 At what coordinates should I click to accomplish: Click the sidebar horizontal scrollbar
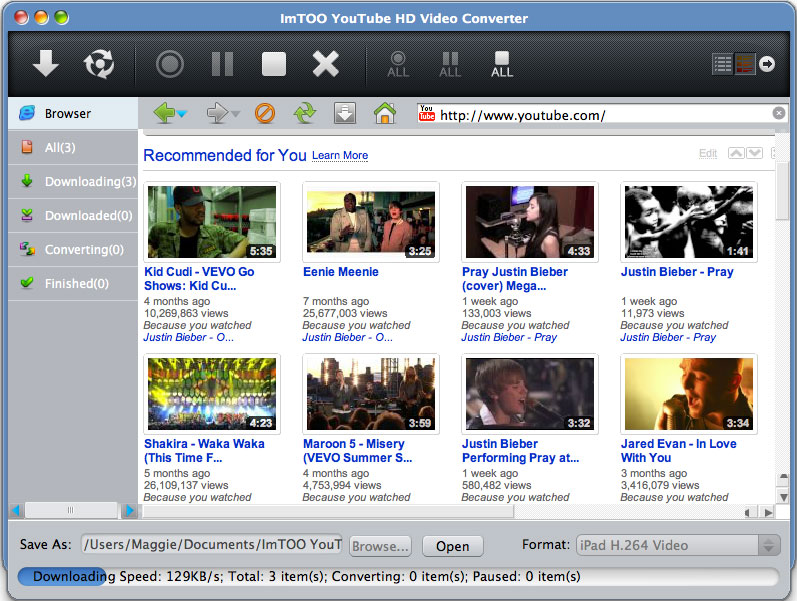72,510
